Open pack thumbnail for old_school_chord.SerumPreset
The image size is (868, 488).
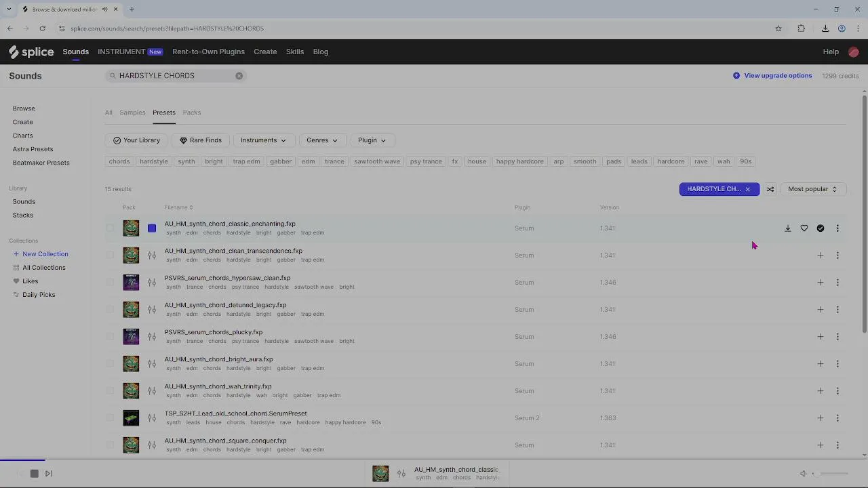click(x=131, y=418)
